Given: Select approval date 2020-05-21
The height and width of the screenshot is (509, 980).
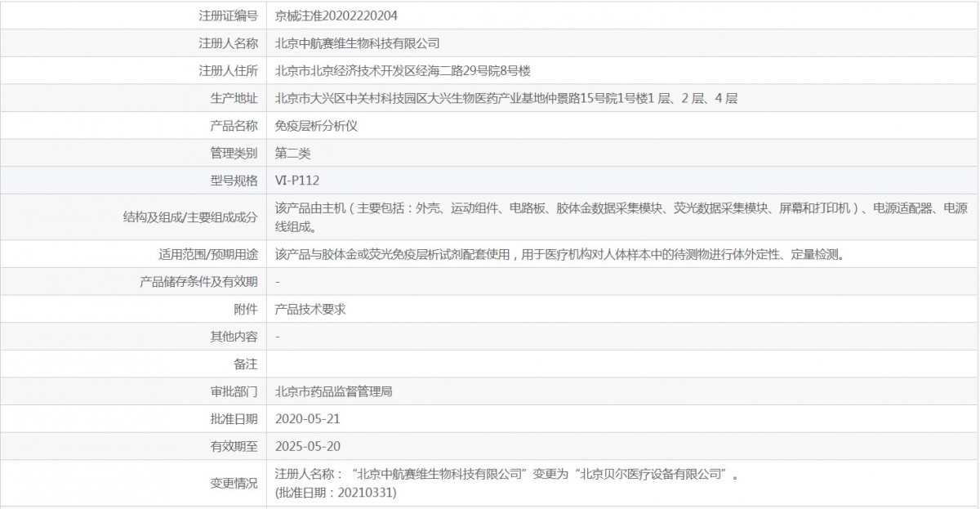Looking at the screenshot, I should tap(308, 418).
